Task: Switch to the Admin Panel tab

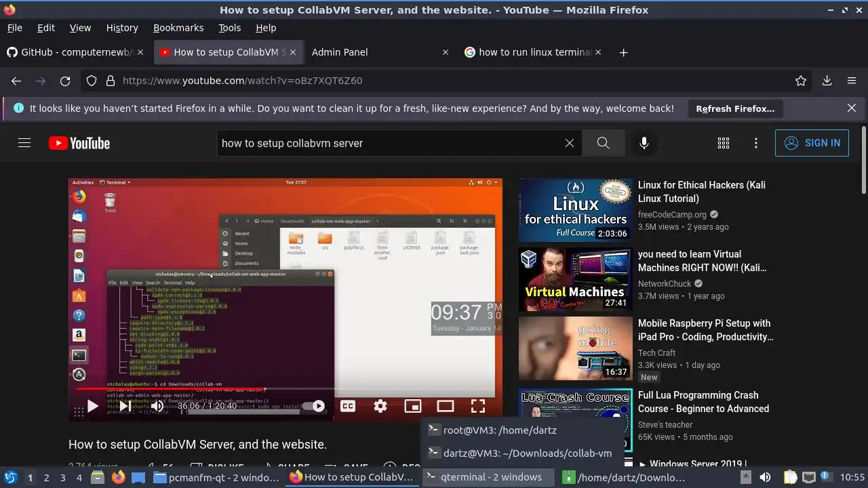Action: click(x=380, y=52)
